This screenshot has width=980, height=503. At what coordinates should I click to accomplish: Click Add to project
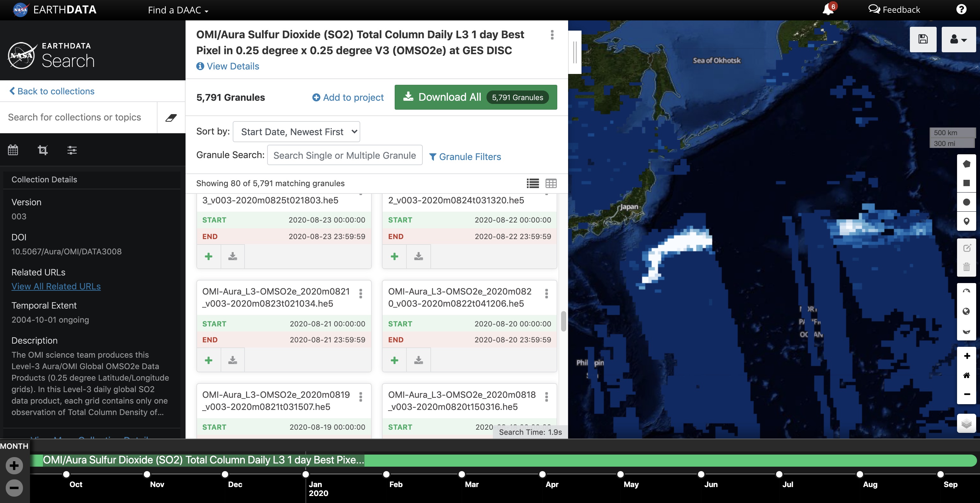click(x=348, y=98)
